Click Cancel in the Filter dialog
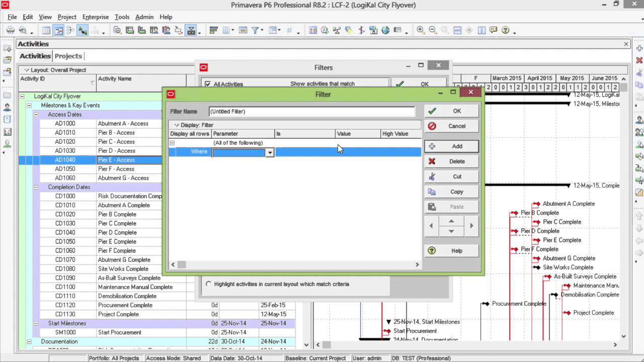This screenshot has height=362, width=644. [451, 126]
